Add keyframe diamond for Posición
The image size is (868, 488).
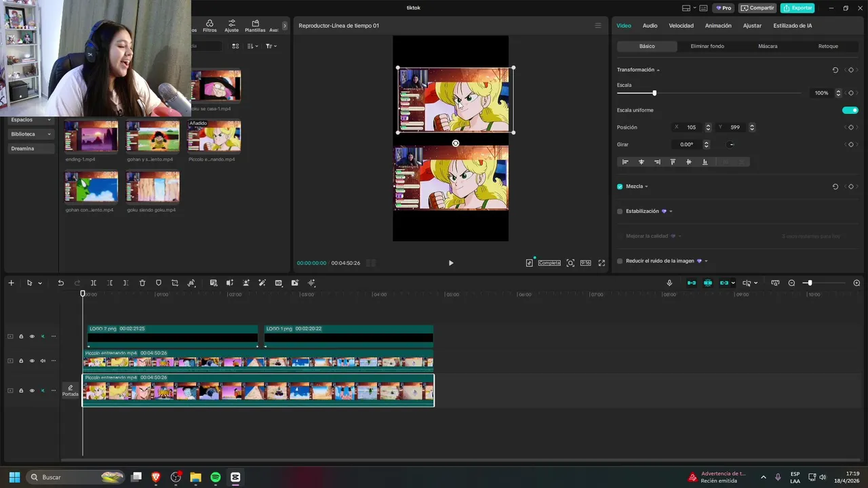click(x=851, y=127)
